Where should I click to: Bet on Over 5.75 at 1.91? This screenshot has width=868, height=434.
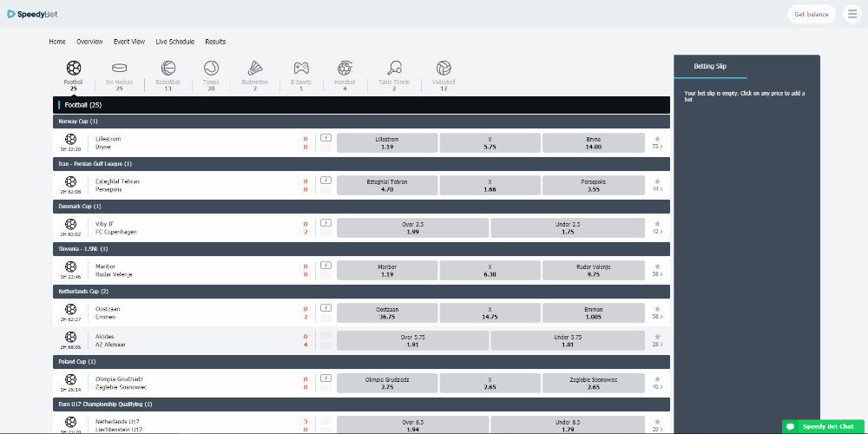pos(412,340)
